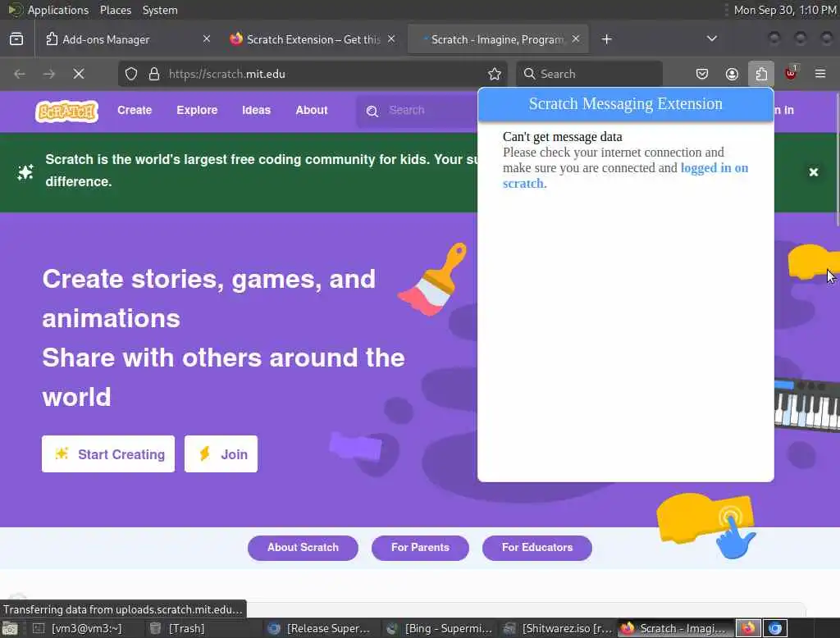The width and height of the screenshot is (840, 638).
Task: Close the Scratch Extension tab
Action: [x=391, y=39]
